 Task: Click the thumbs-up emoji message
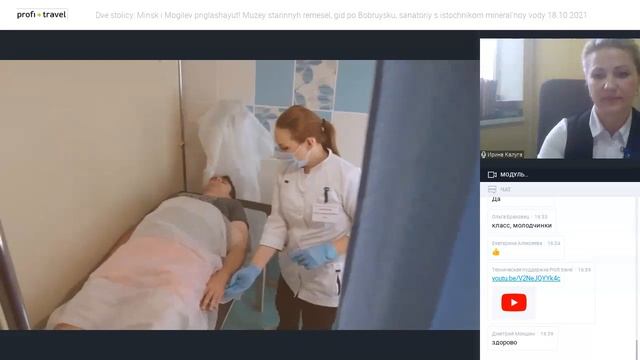click(x=496, y=252)
